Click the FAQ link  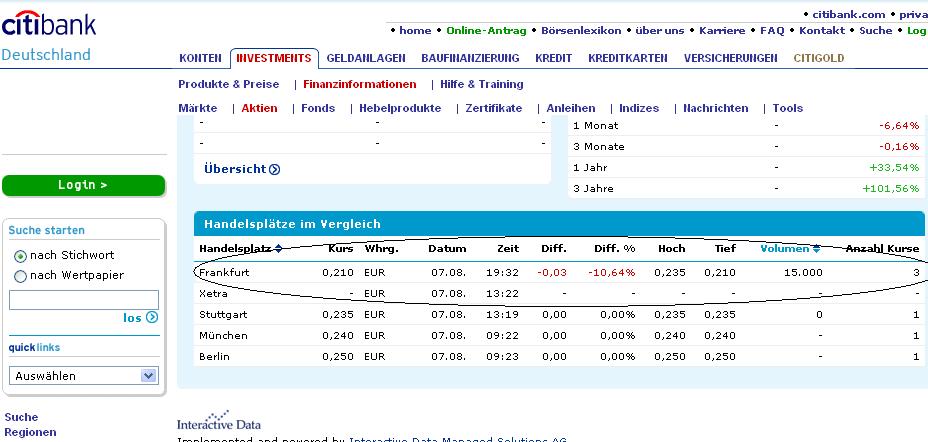pyautogui.click(x=772, y=31)
